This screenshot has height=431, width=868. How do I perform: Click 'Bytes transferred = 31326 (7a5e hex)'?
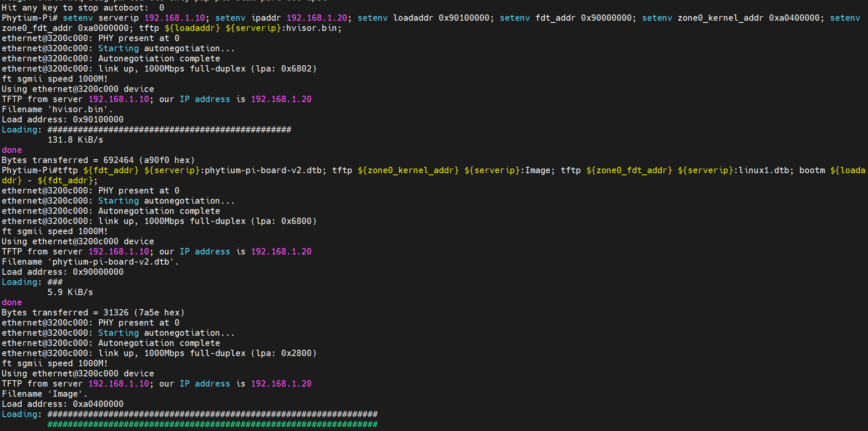(x=93, y=312)
